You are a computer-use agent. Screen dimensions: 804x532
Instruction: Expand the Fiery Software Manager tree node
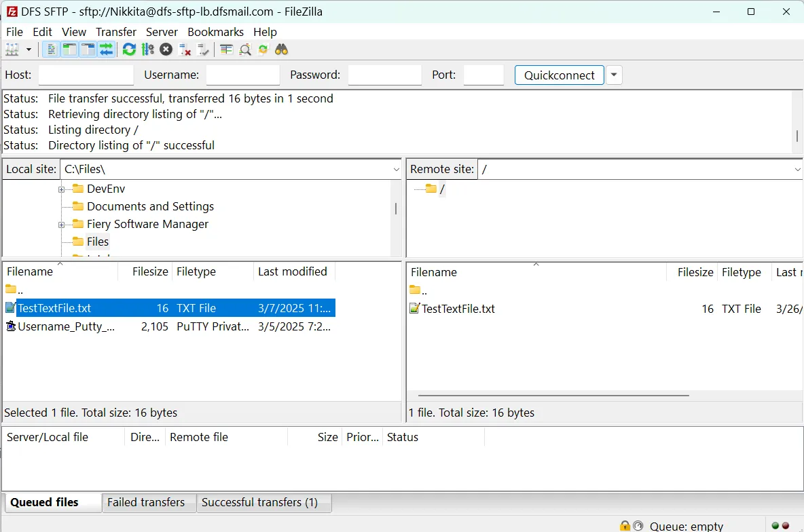pyautogui.click(x=62, y=225)
